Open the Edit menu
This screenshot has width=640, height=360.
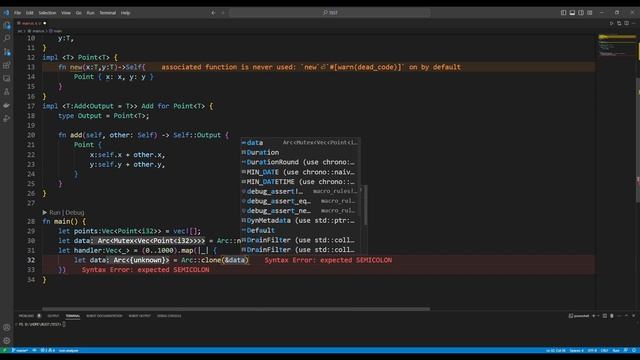(30, 13)
